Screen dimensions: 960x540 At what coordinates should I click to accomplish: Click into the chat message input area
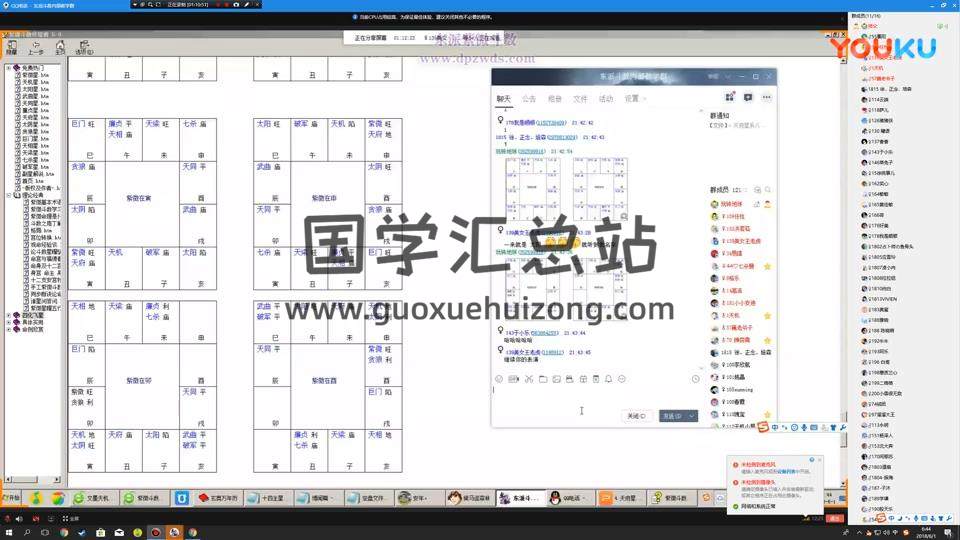[x=590, y=397]
